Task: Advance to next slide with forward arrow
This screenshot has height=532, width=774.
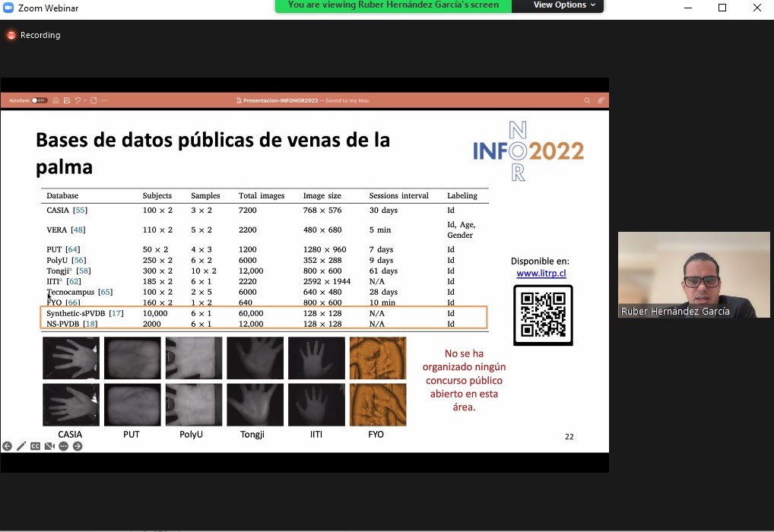Action: [77, 446]
